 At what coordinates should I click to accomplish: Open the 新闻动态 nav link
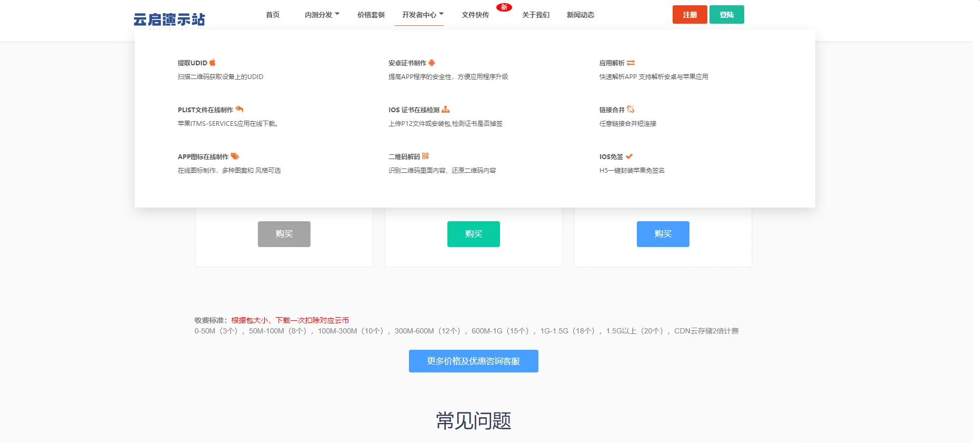[x=581, y=15]
